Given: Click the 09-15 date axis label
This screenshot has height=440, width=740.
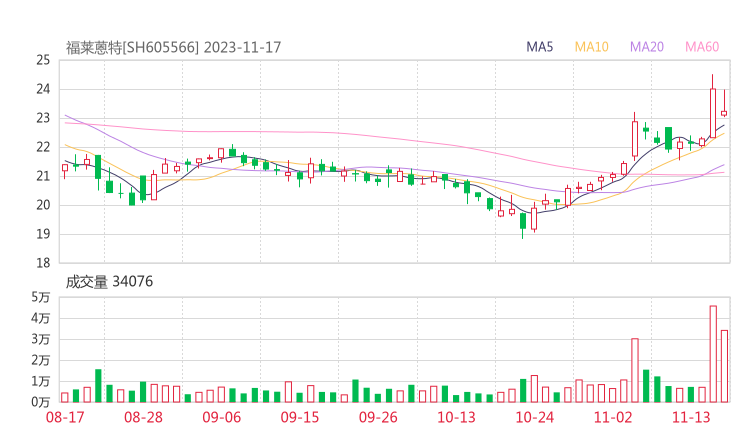Looking at the screenshot, I should coord(300,417).
